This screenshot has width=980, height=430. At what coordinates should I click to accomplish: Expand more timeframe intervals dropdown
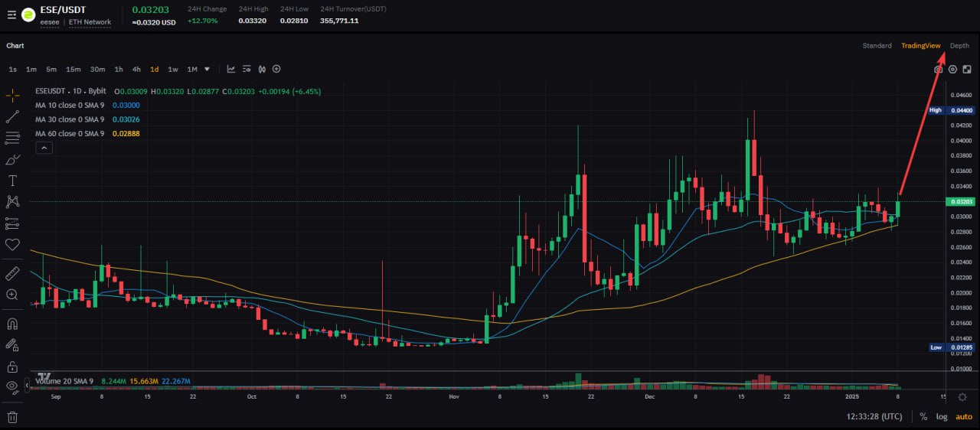pos(207,69)
